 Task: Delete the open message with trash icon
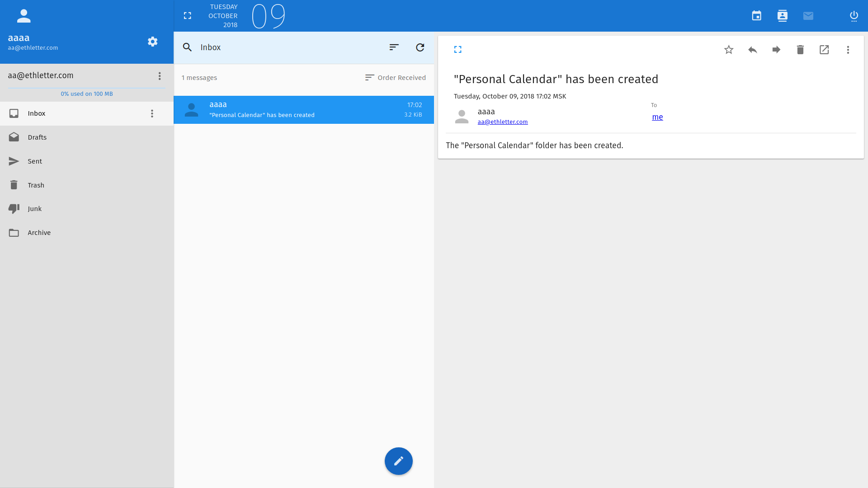(800, 50)
